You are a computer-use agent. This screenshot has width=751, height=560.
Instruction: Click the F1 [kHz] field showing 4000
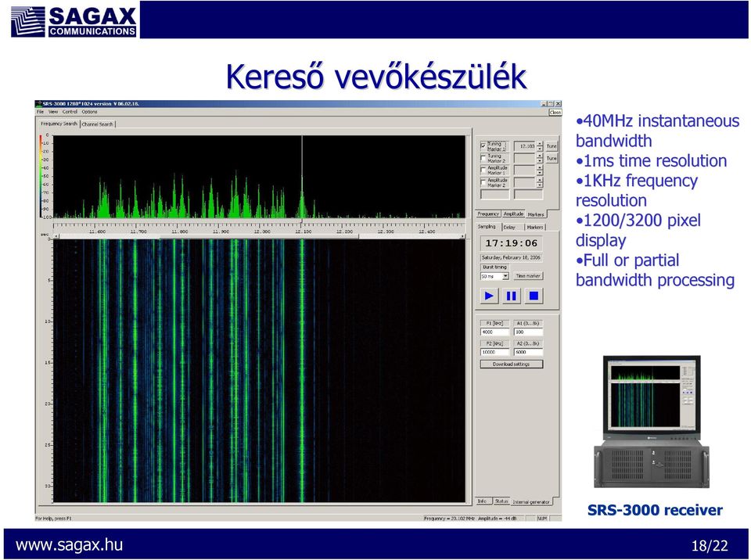pyautogui.click(x=494, y=332)
